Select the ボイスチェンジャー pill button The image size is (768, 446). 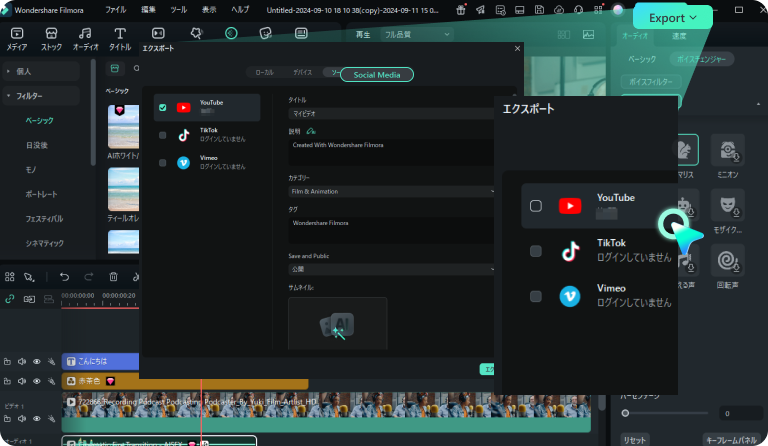[701, 59]
